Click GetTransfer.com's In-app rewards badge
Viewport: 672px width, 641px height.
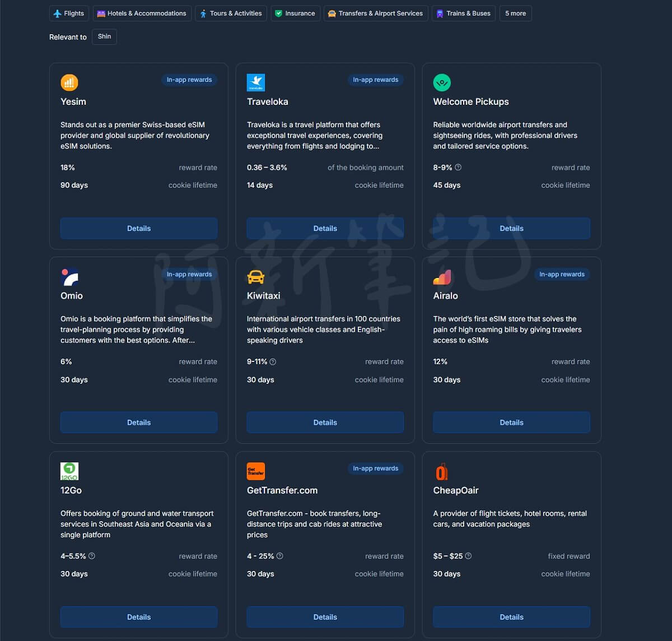click(376, 468)
